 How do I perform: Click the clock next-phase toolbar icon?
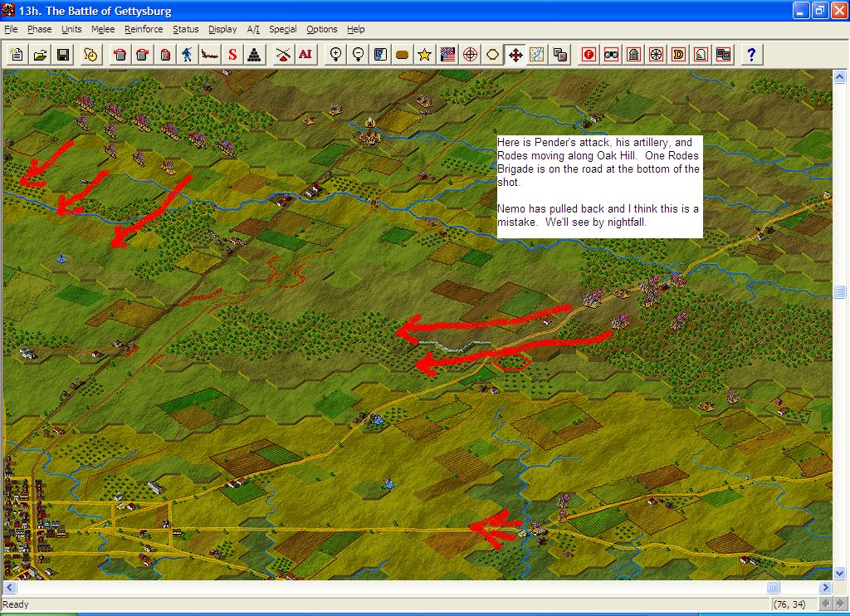[x=90, y=54]
